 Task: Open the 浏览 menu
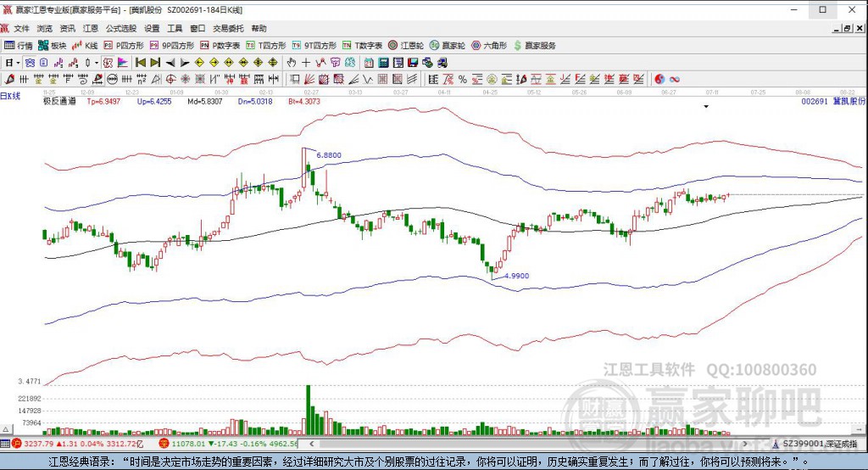(44, 28)
